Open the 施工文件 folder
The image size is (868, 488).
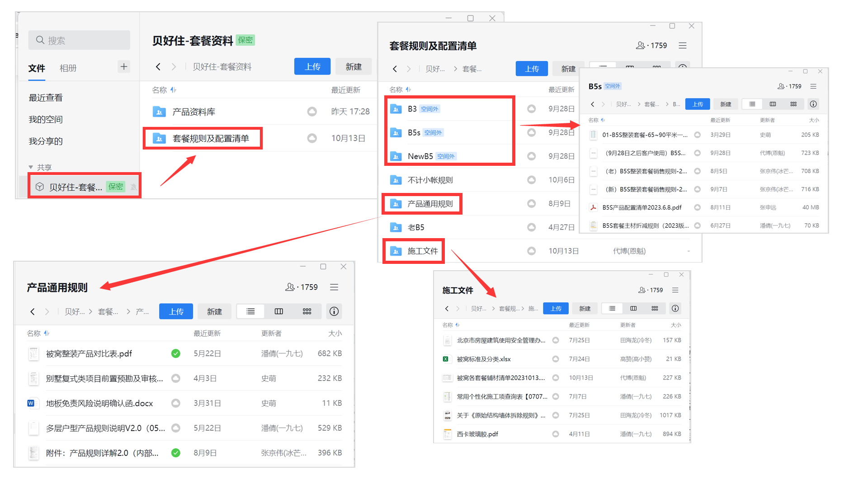(x=422, y=251)
